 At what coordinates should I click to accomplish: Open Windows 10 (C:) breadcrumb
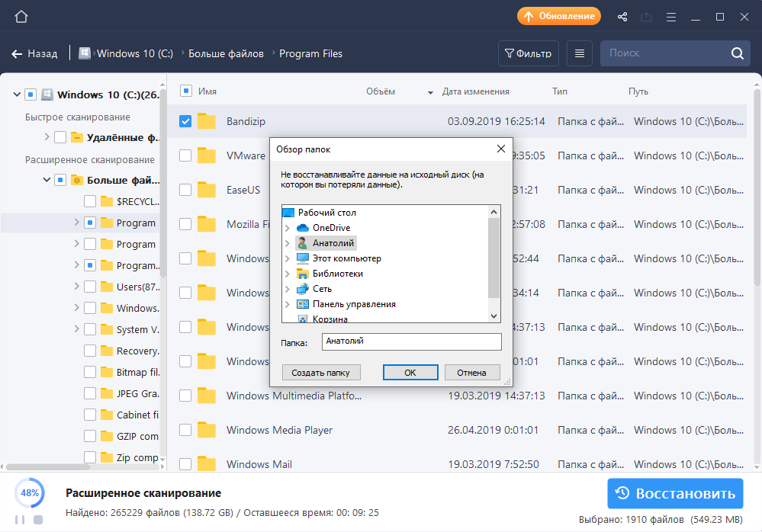click(134, 53)
